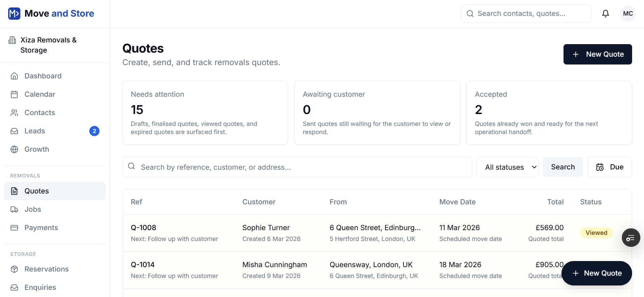Click the Xiza Removals & Storage company name
This screenshot has width=644, height=297.
point(49,45)
